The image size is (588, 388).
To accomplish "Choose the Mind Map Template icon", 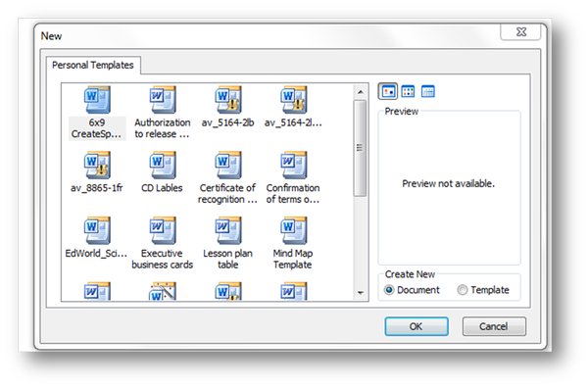I will click(294, 230).
